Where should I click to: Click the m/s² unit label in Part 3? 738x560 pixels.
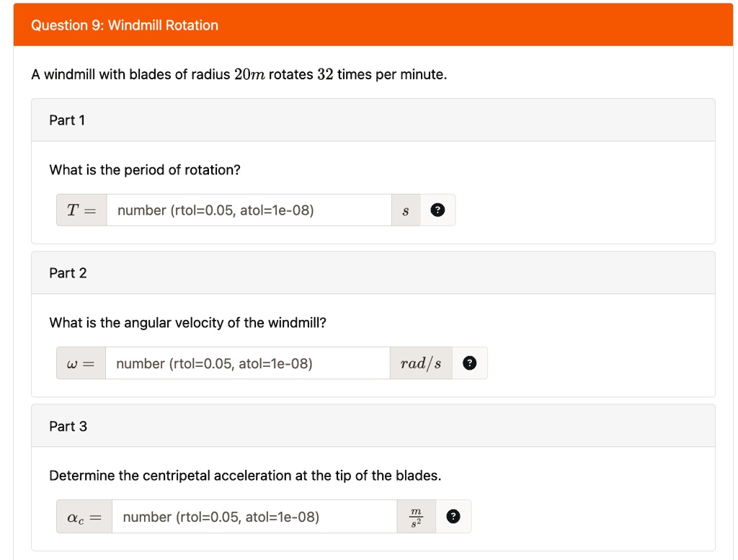[415, 516]
